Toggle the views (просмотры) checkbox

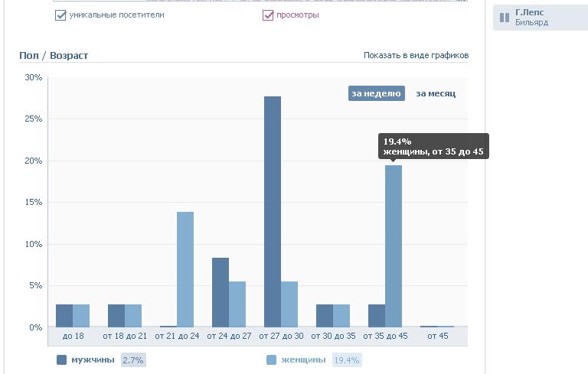[268, 15]
